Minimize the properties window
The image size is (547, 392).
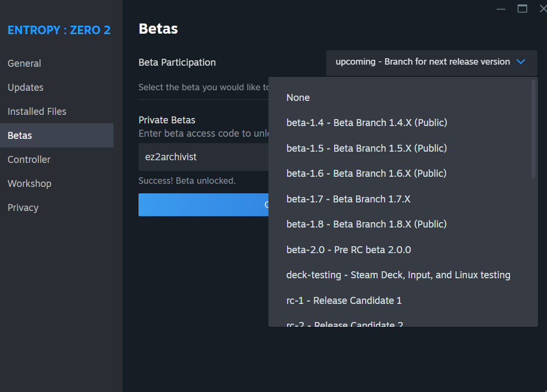(500, 9)
